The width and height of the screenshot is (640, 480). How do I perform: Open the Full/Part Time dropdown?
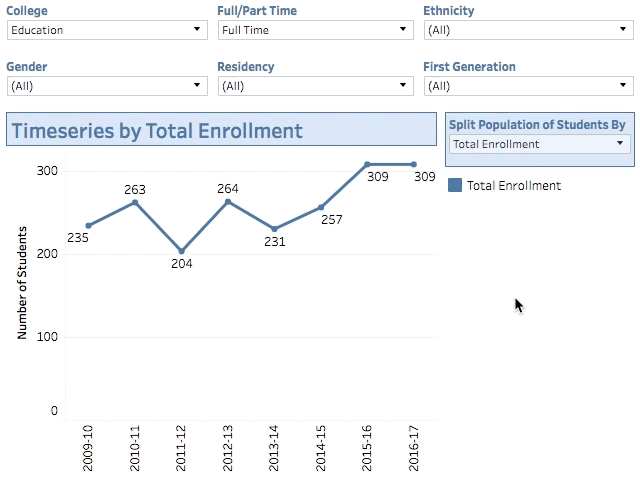[x=316, y=30]
